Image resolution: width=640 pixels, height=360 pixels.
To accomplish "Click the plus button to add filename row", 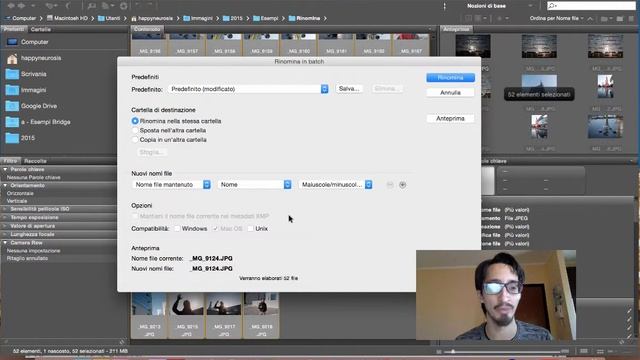I will tap(402, 185).
